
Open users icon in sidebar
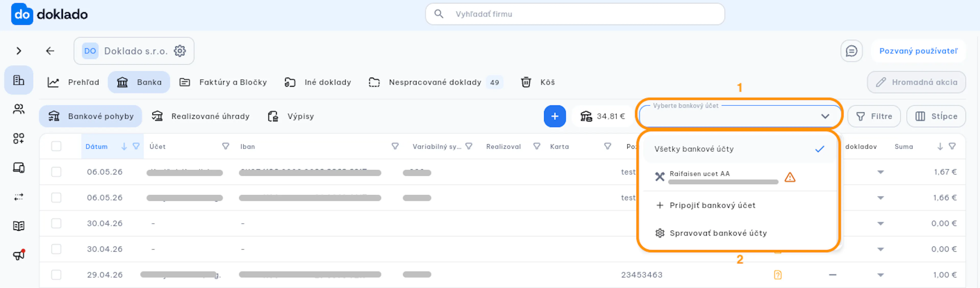[x=19, y=109]
